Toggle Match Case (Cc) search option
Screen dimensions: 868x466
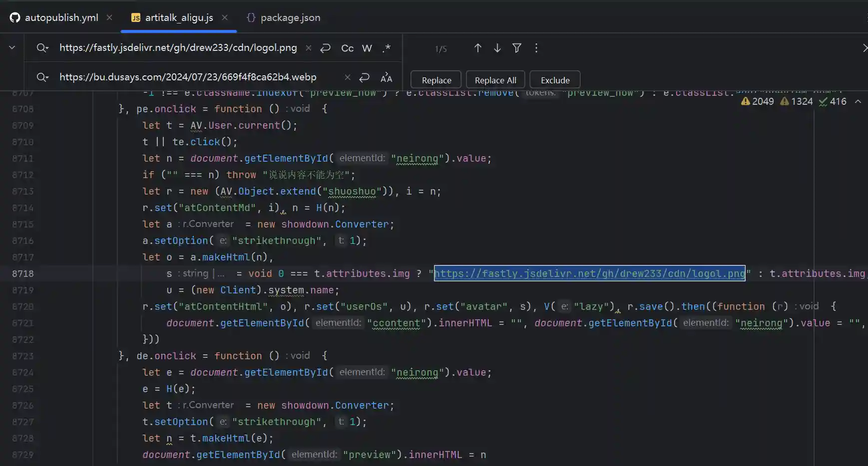click(347, 48)
